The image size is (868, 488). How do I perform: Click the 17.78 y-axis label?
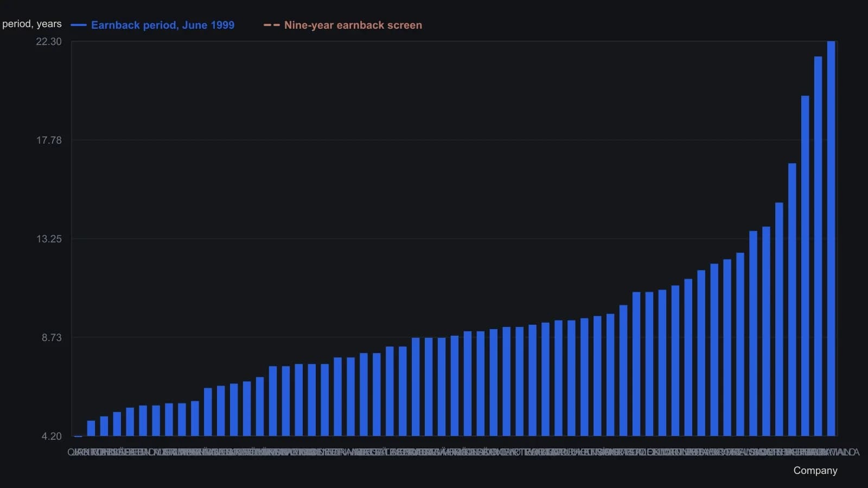(x=49, y=140)
